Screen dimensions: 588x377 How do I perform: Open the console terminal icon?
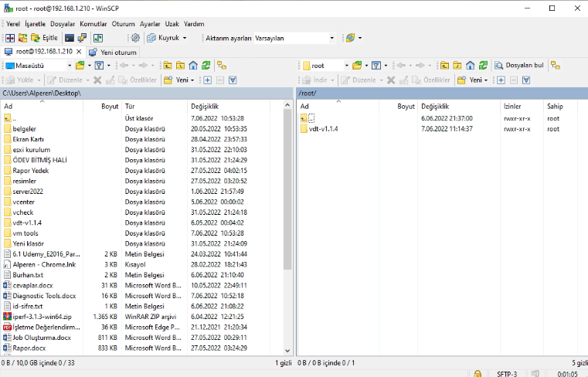point(70,38)
